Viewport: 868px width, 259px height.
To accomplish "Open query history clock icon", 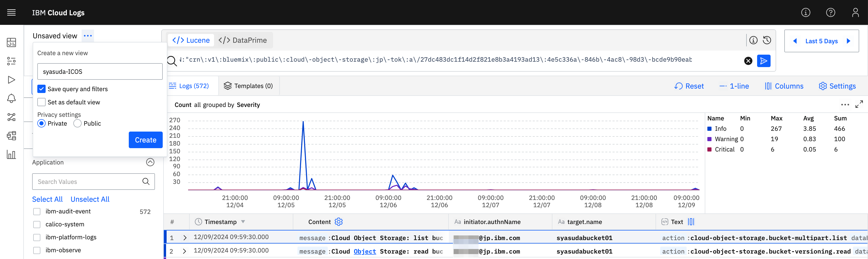I will tap(767, 40).
